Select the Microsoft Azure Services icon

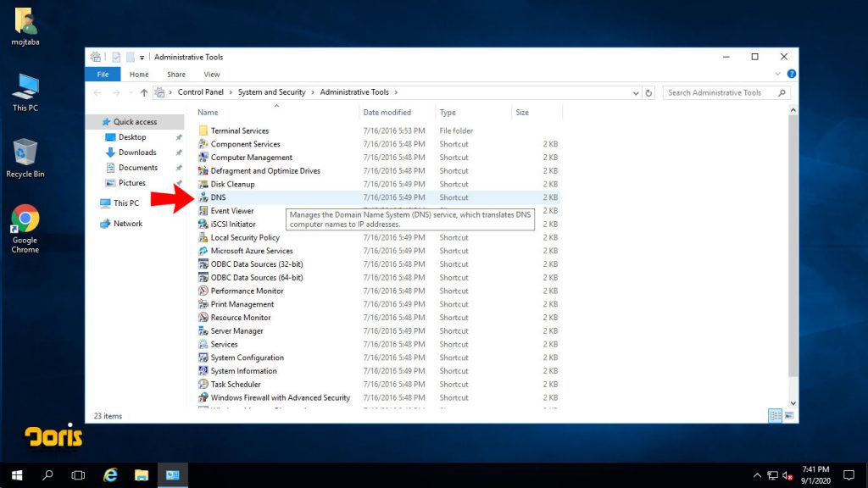(x=203, y=251)
